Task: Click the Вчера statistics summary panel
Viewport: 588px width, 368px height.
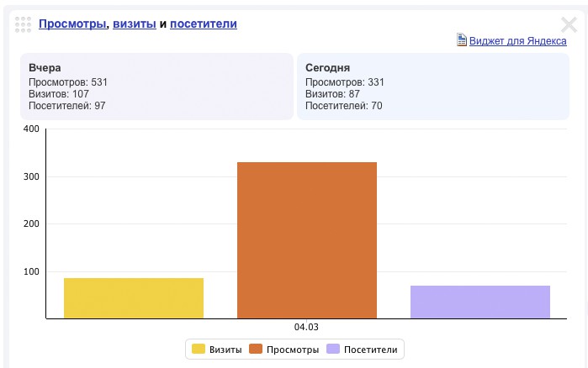Action: tap(156, 87)
